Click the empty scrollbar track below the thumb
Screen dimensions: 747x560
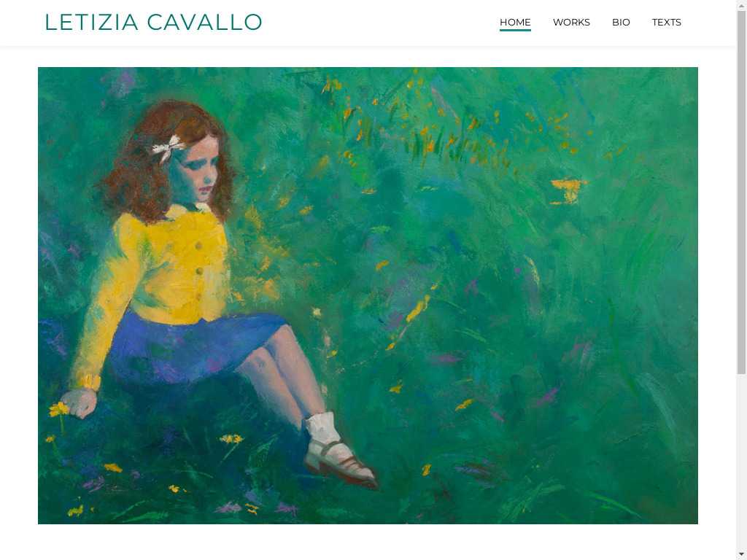pos(742,461)
